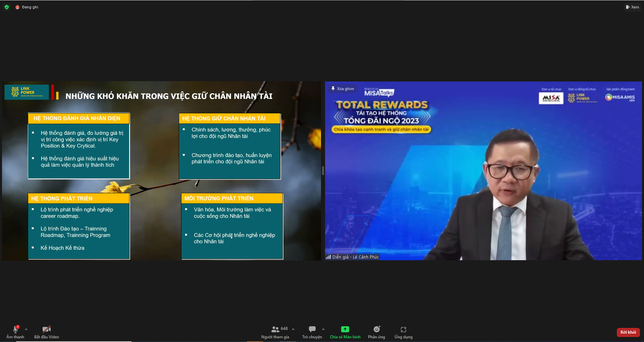Image resolution: width=644 pixels, height=342 pixels.
Task: Open the "Xem" view layout menu
Action: pyautogui.click(x=632, y=7)
